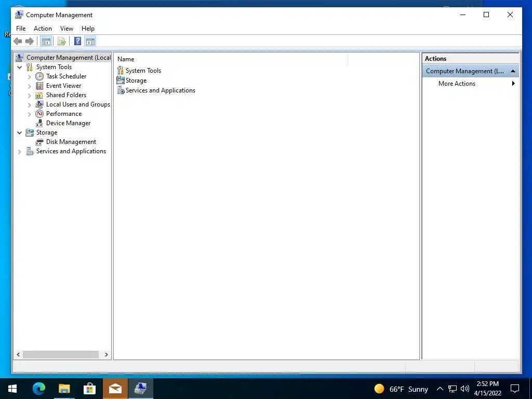The width and height of the screenshot is (532, 399).
Task: Select Disk Management label in tree
Action: pyautogui.click(x=71, y=142)
